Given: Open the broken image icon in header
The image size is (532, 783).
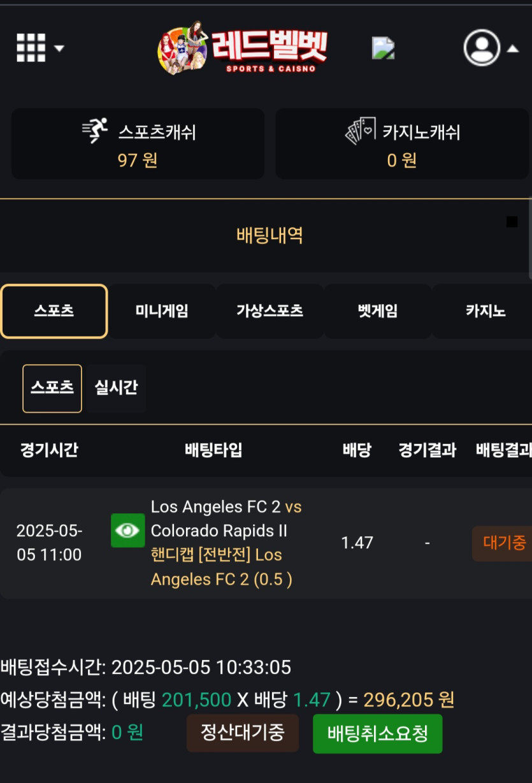Looking at the screenshot, I should click(383, 48).
